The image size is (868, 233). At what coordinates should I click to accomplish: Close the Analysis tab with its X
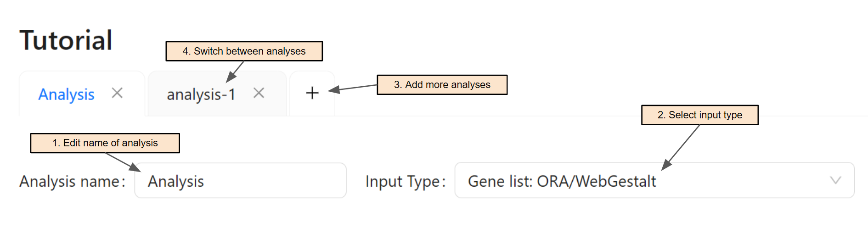point(117,93)
